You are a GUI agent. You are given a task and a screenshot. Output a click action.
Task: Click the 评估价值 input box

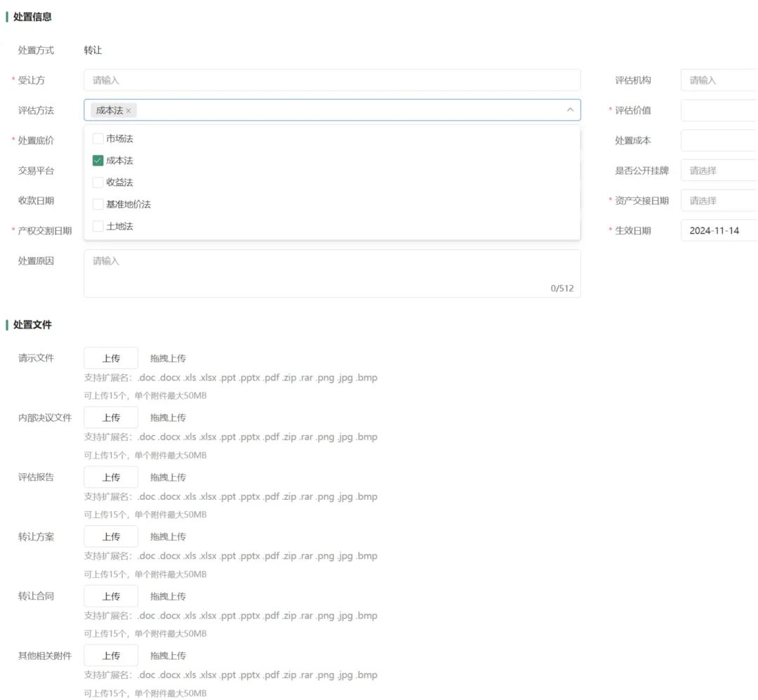pyautogui.click(x=719, y=110)
